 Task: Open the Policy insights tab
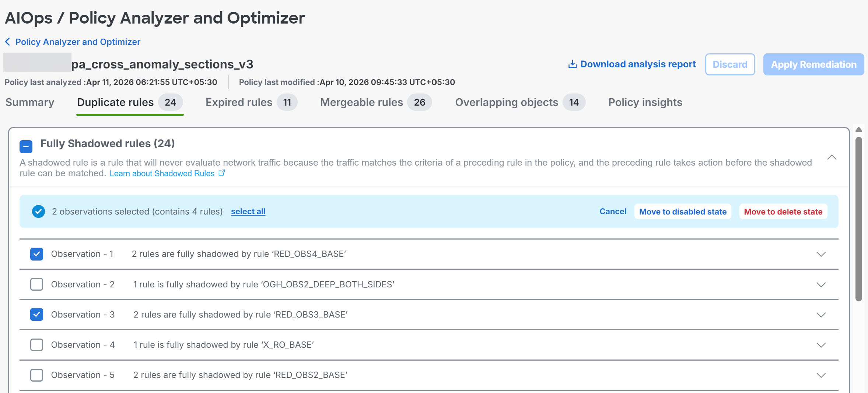645,102
